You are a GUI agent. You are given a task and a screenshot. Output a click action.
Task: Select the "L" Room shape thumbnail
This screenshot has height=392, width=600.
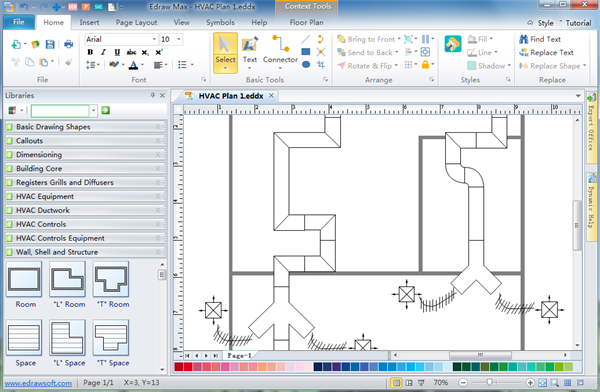point(67,279)
